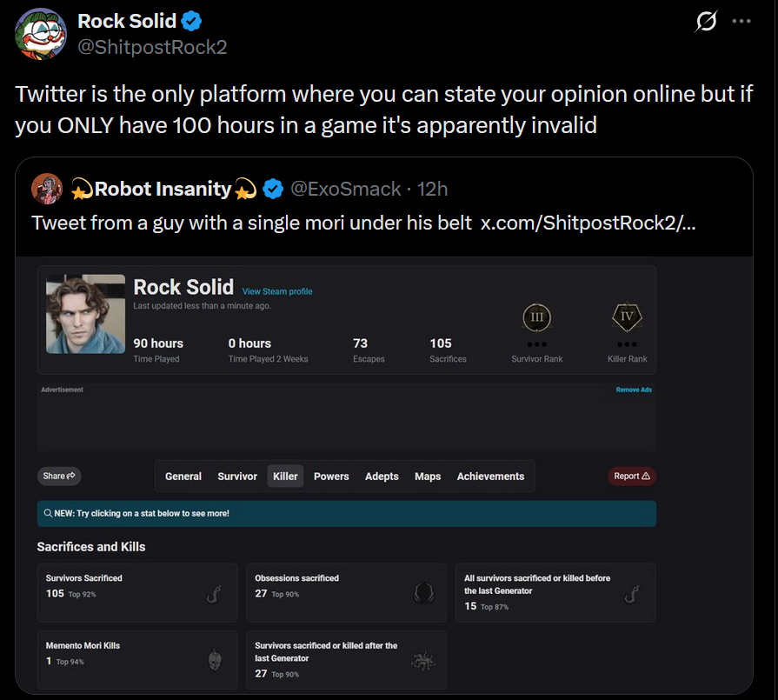This screenshot has height=700, width=778.
Task: Open the Survivor tab
Action: [237, 477]
